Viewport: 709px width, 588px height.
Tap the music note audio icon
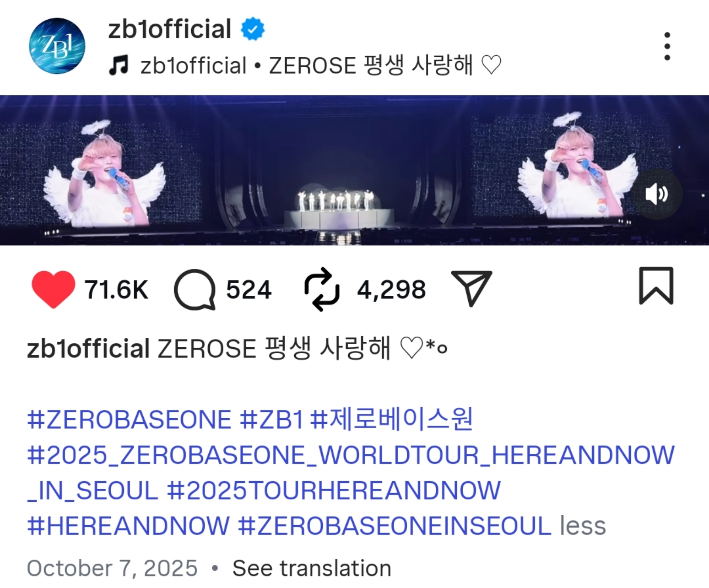[119, 65]
